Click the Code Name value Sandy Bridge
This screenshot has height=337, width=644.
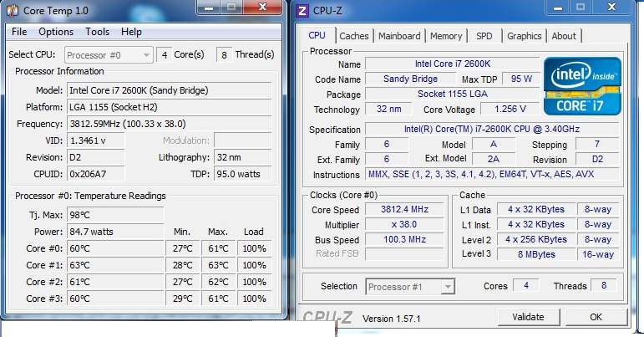coord(410,79)
